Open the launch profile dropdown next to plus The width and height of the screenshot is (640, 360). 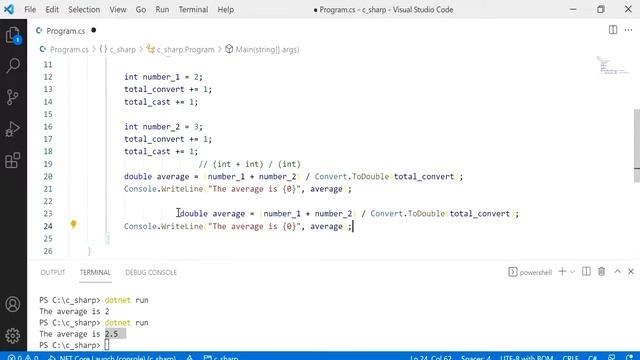pos(572,272)
